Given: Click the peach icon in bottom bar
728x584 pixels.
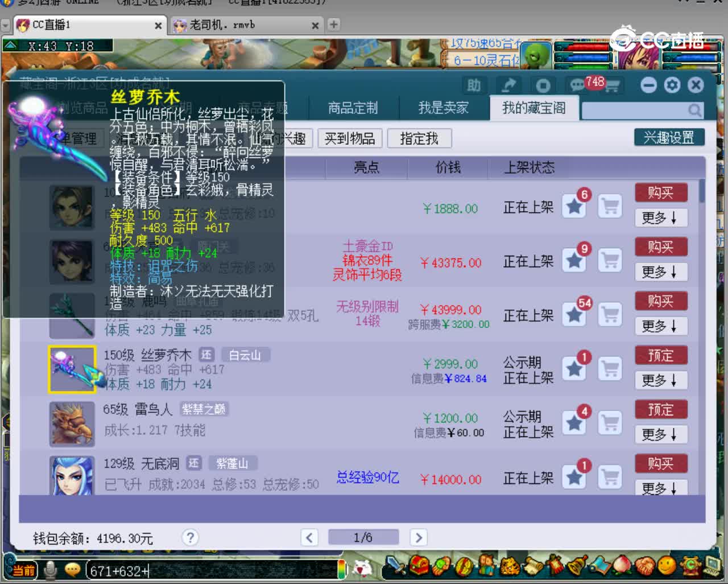Looking at the screenshot, I should 622,566.
